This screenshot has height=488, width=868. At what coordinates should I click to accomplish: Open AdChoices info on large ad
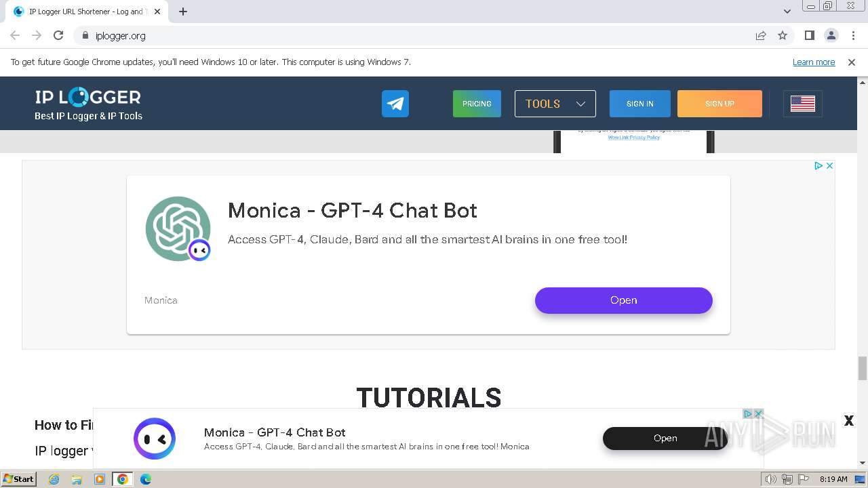pyautogui.click(x=818, y=165)
